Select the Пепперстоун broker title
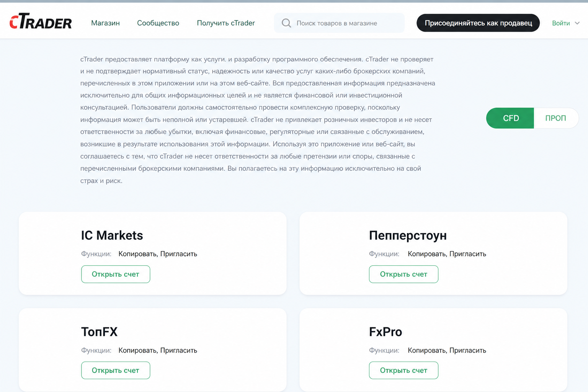The image size is (588, 392). pyautogui.click(x=408, y=235)
